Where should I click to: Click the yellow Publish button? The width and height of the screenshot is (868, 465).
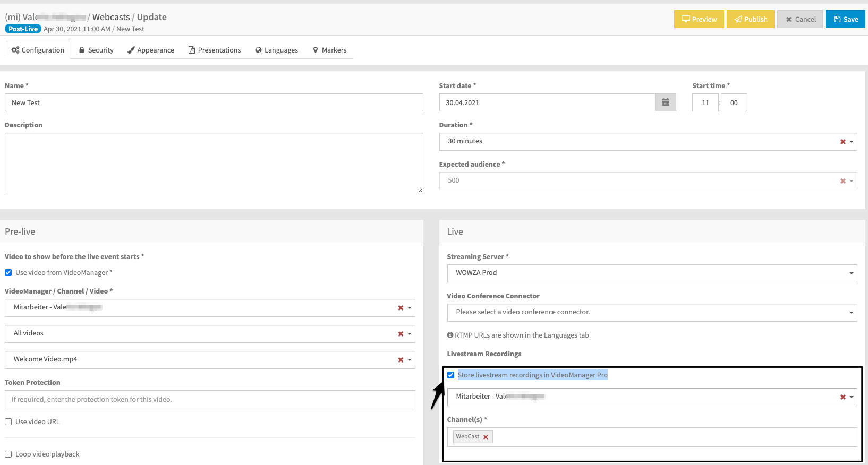coord(751,19)
